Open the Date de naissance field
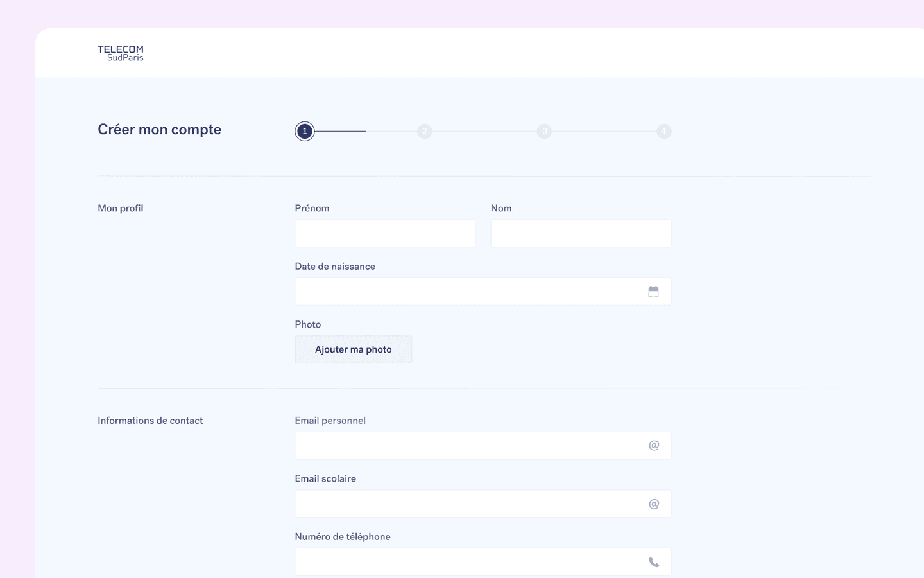Screen dimensions: 924x578 [468, 292]
